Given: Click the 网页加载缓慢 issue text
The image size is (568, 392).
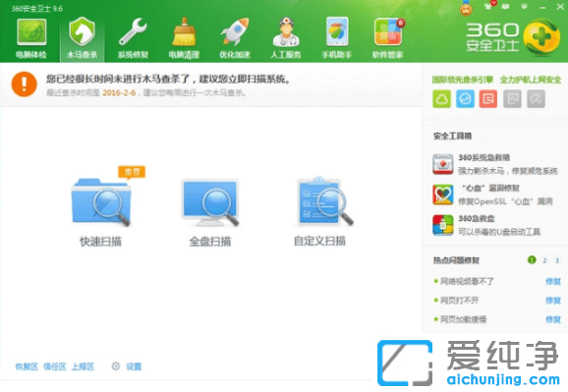Looking at the screenshot, I should click(463, 319).
